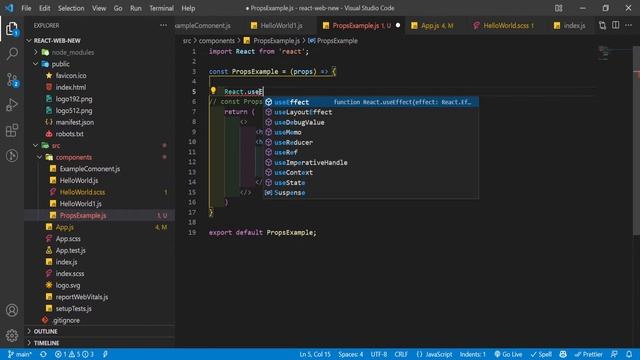Open the Manage gear icon
The width and height of the screenshot is (640, 360).
pyautogui.click(x=12, y=336)
